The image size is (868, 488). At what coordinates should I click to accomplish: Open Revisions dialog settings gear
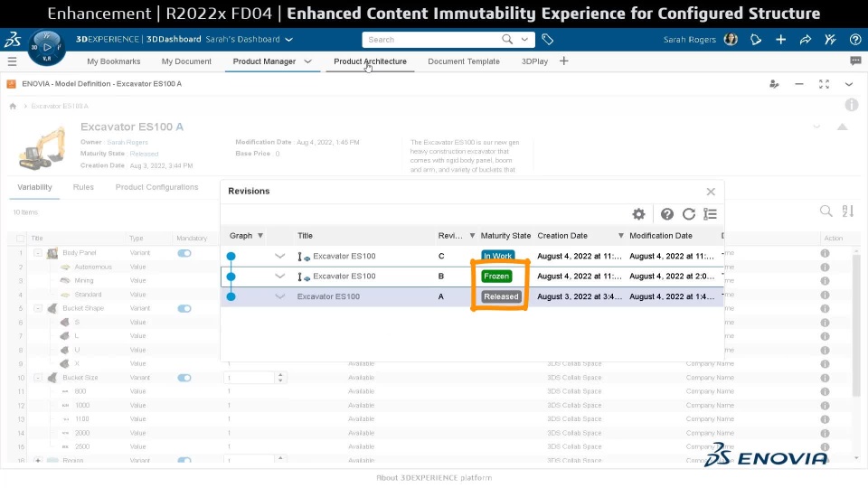638,214
